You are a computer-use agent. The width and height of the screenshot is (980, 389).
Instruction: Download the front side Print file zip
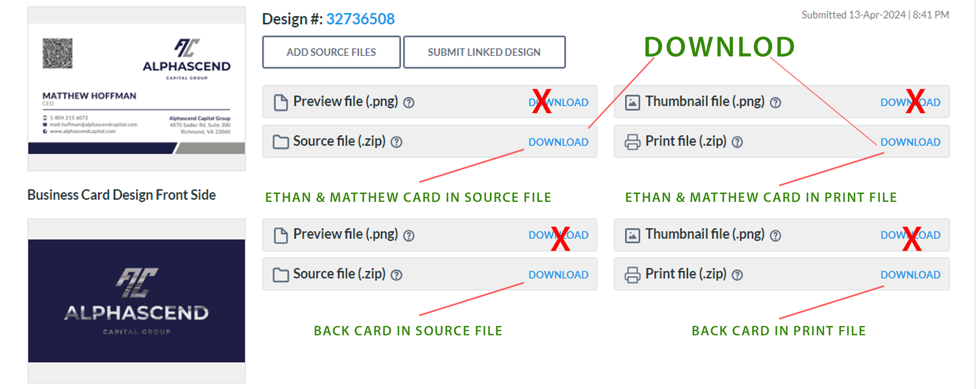pyautogui.click(x=910, y=142)
